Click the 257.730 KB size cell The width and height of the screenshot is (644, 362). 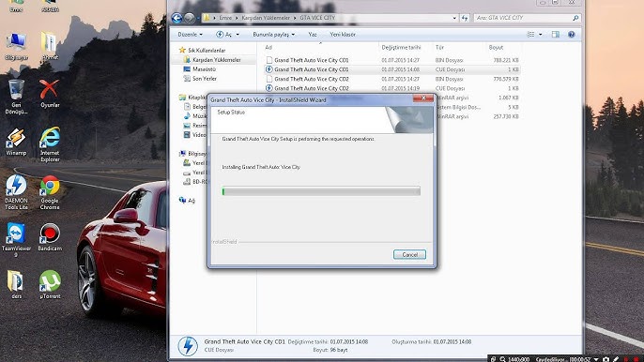pyautogui.click(x=506, y=116)
